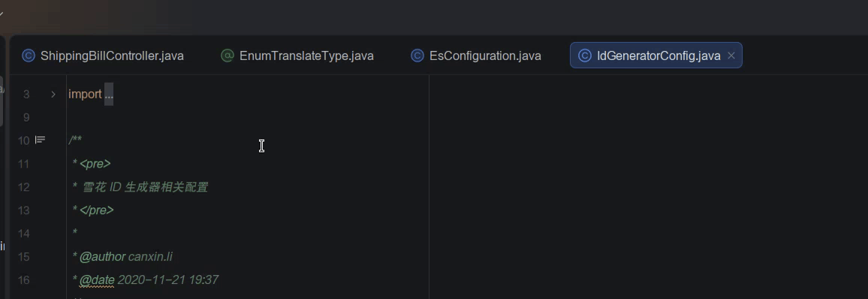Image resolution: width=868 pixels, height=299 pixels.
Task: Expand the folded import block chevron
Action: pyautogui.click(x=53, y=94)
